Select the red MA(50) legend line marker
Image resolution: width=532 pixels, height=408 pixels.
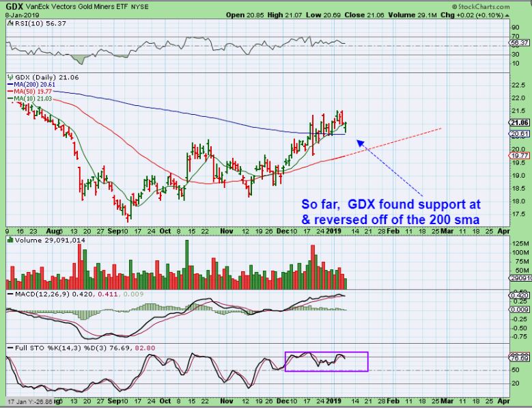pyautogui.click(x=10, y=92)
